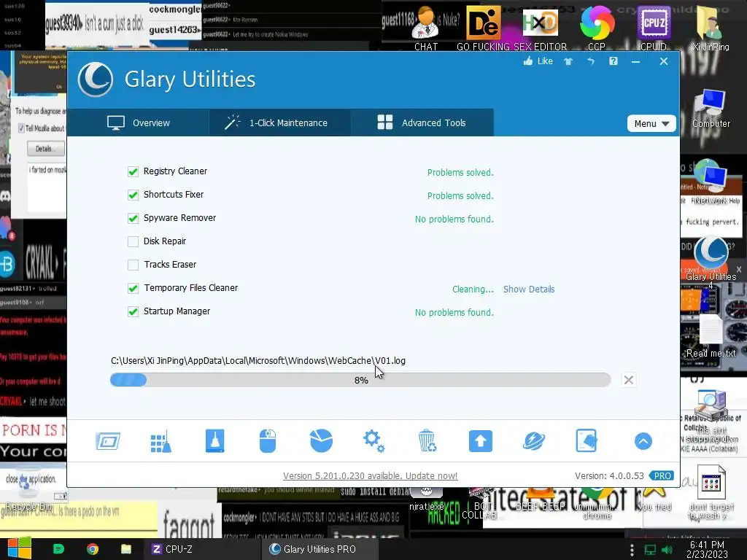This screenshot has height=560, width=747.
Task: Open the Advanced Tools tab
Action: coord(422,122)
